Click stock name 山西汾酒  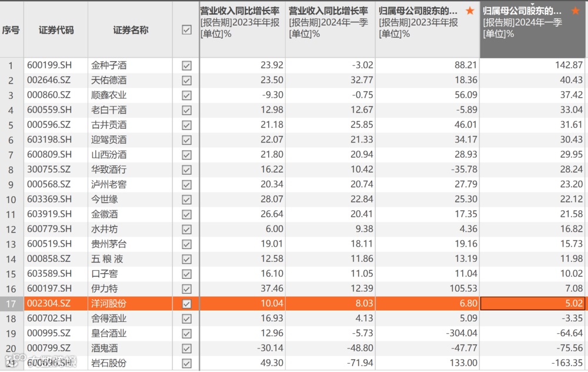(x=109, y=155)
